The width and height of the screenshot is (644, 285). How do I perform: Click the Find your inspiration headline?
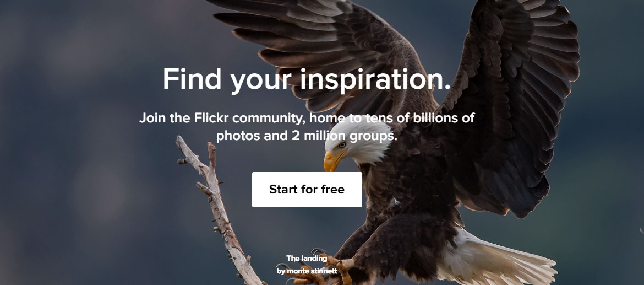coord(307,78)
